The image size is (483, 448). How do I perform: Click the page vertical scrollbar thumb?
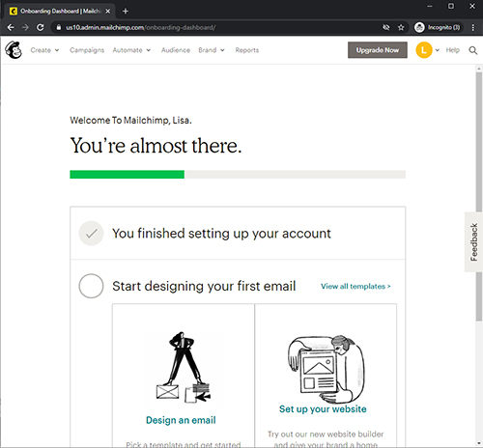479,196
